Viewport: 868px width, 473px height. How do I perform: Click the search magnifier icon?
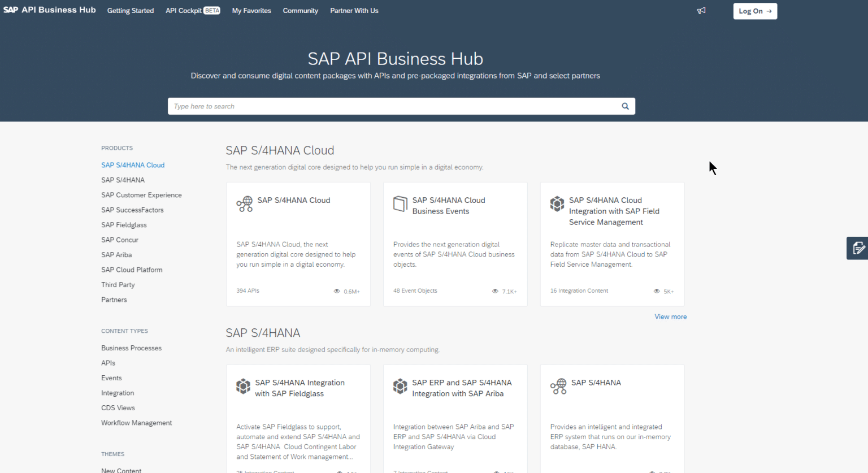pos(625,106)
